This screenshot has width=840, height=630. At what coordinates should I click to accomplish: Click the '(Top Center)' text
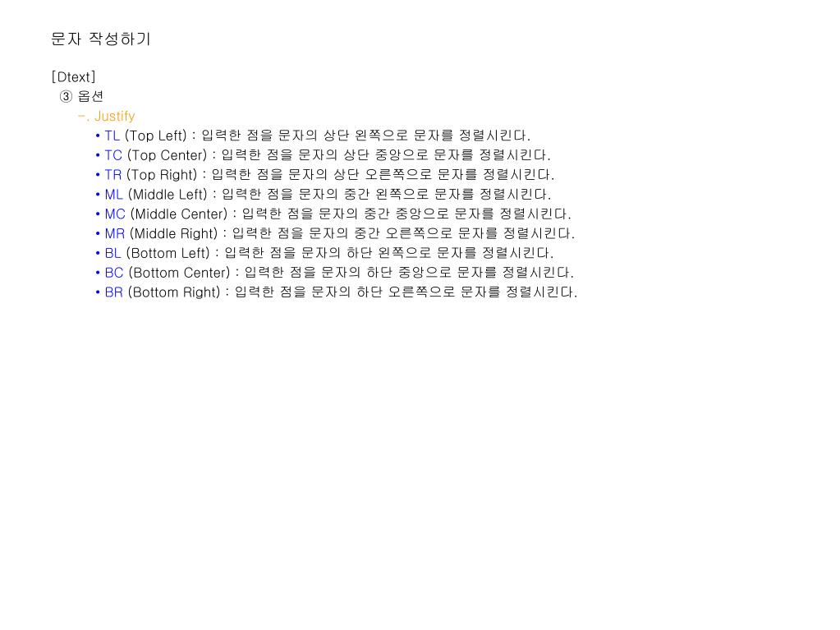click(167, 155)
